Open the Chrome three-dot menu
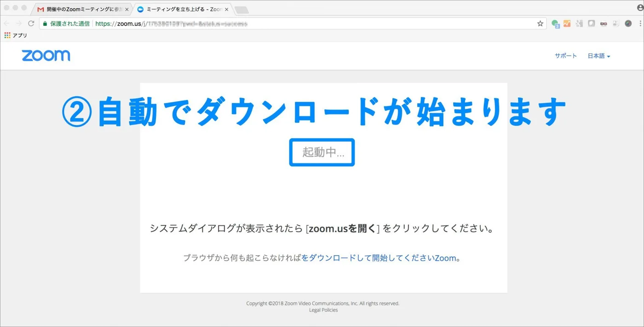This screenshot has width=644, height=327. (640, 23)
